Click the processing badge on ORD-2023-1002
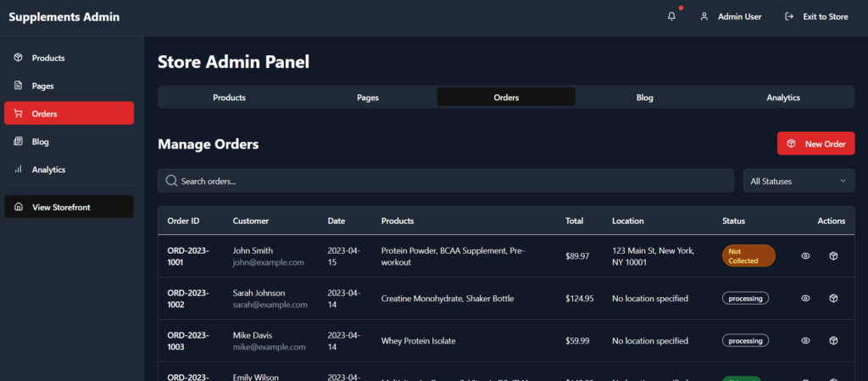The width and height of the screenshot is (868, 381). tap(745, 299)
